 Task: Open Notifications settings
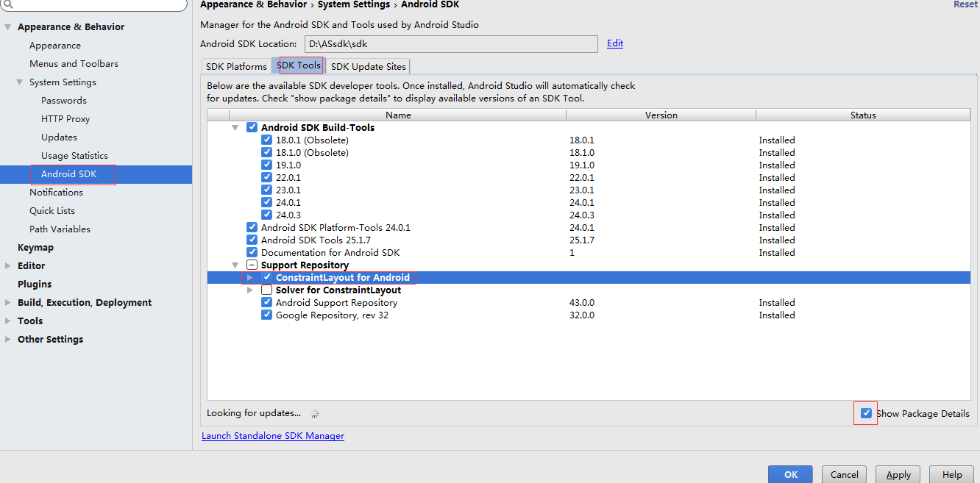click(x=56, y=193)
